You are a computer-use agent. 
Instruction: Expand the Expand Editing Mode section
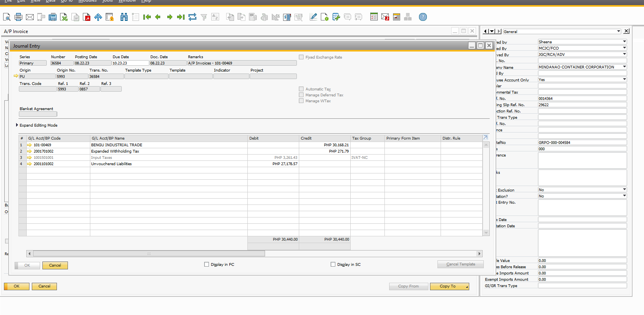[x=17, y=125]
